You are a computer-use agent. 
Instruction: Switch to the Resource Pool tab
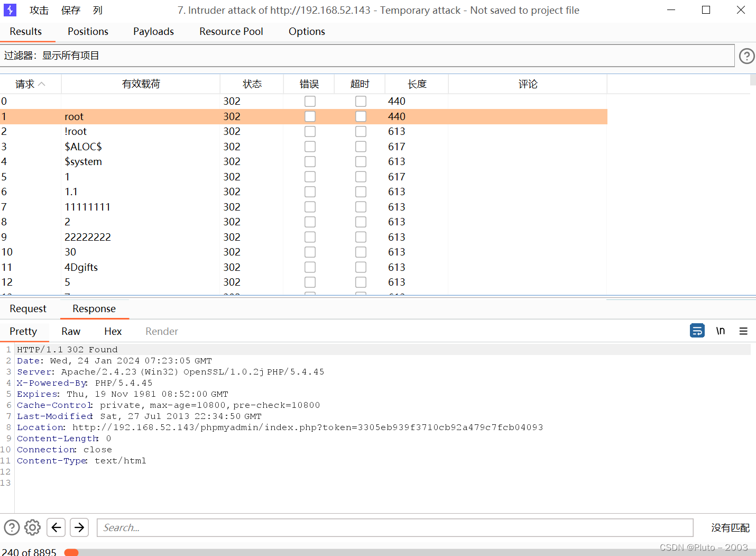(x=231, y=32)
